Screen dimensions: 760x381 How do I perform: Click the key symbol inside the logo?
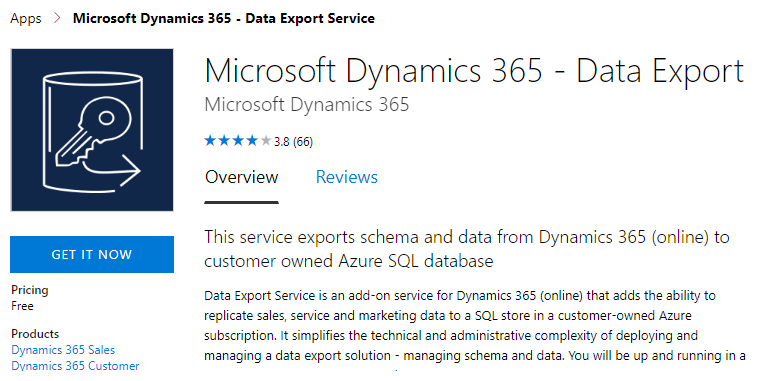point(92,133)
